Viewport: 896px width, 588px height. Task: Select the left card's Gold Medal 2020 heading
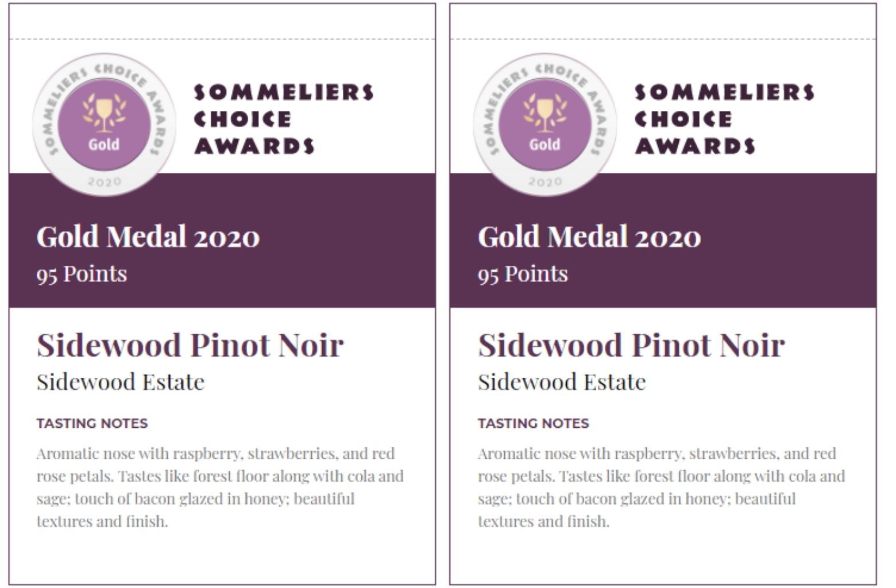(148, 237)
